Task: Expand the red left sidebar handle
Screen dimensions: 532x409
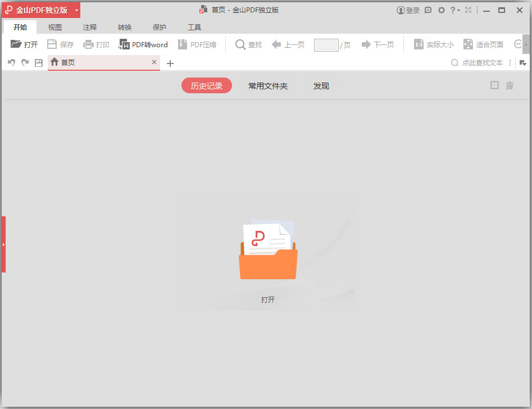Action: pos(3,244)
